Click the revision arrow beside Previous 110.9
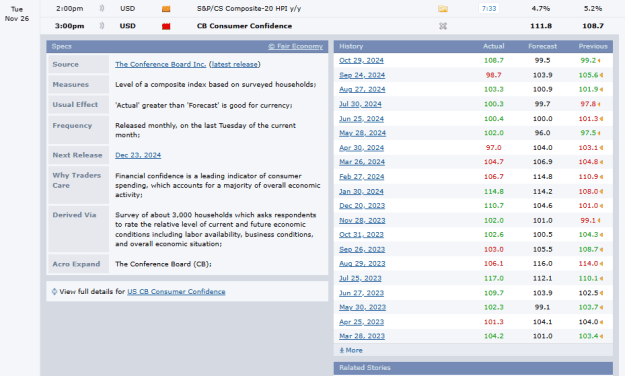The width and height of the screenshot is (625, 376). (601, 177)
